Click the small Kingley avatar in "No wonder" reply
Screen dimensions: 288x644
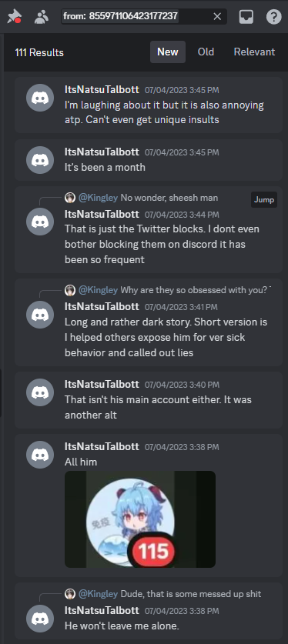70,198
